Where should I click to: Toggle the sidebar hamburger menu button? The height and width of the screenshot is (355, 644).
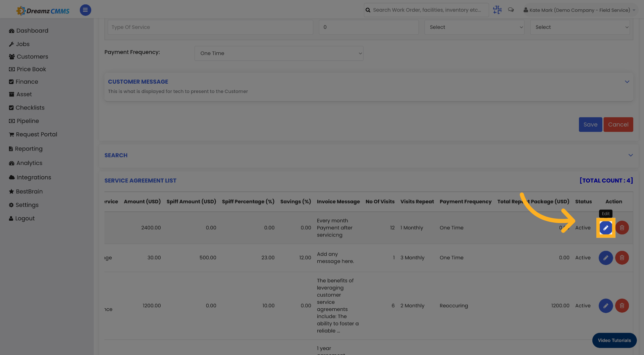[85, 10]
